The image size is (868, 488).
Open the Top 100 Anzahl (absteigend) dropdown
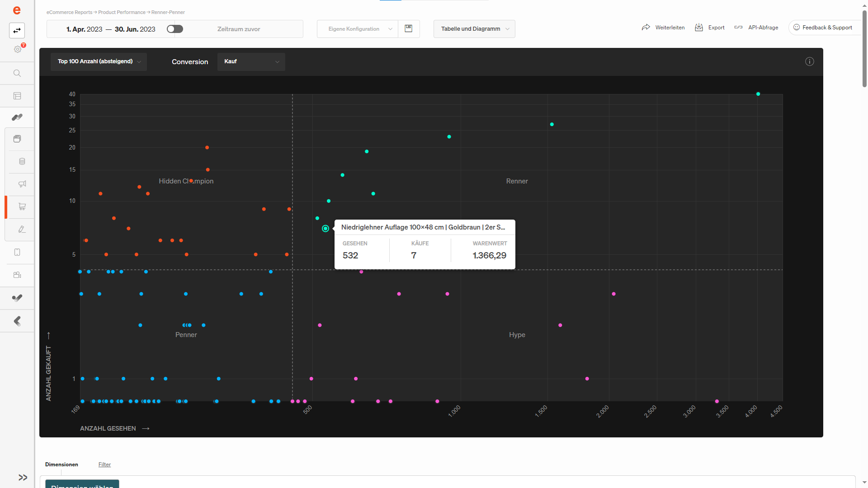tap(99, 61)
